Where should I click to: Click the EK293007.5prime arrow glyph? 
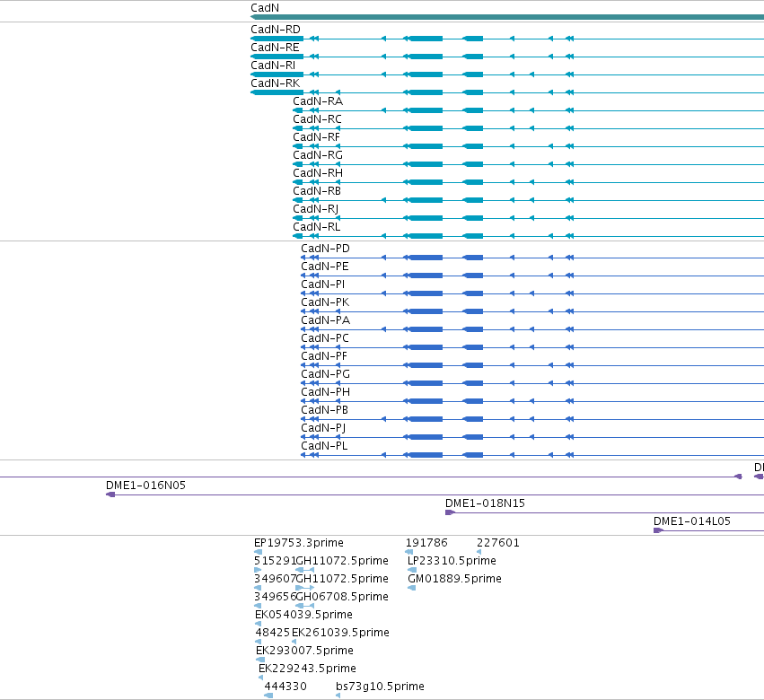(x=260, y=661)
